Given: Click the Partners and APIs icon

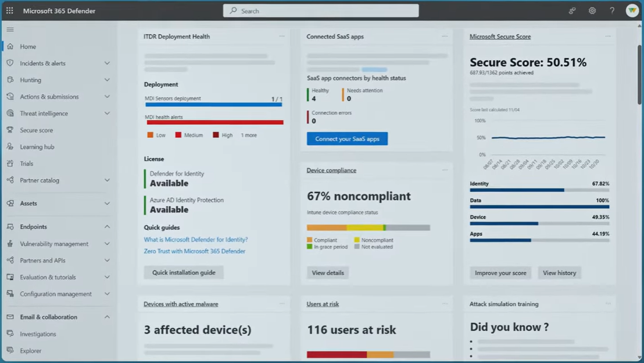Looking at the screenshot, I should tap(10, 260).
